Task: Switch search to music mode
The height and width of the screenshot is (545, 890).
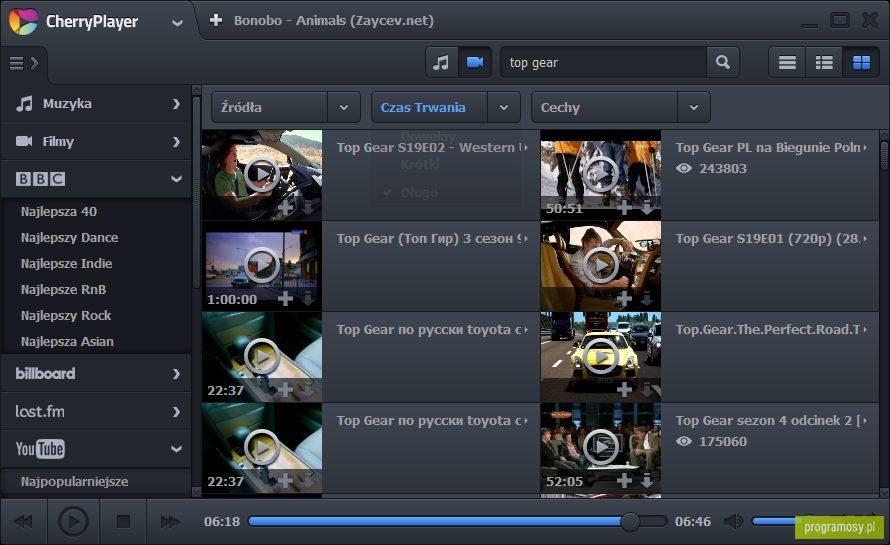Action: (442, 62)
